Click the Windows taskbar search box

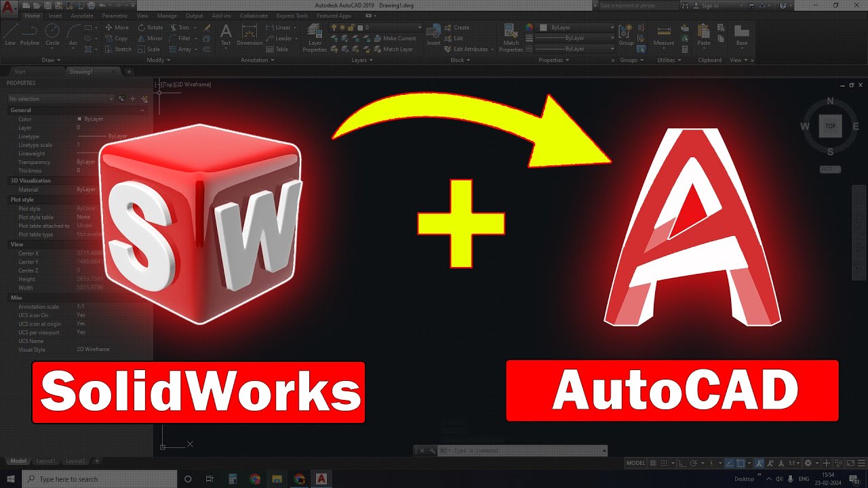[99, 479]
